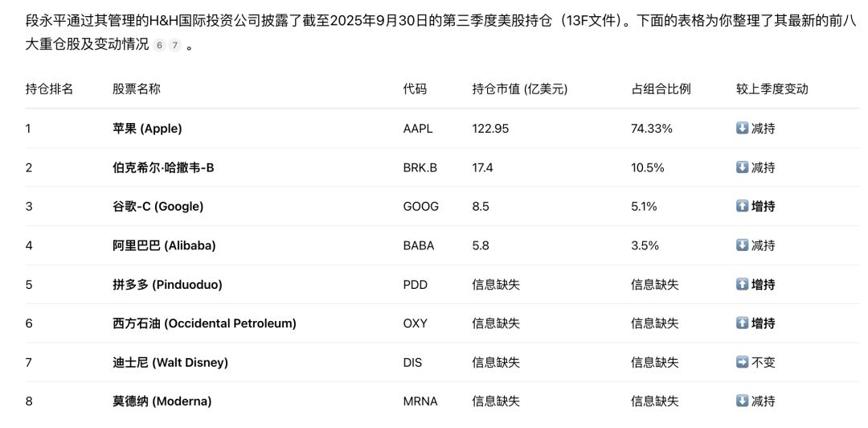Click the down-arrow icon in Alibaba row
The height and width of the screenshot is (428, 868).
[742, 245]
